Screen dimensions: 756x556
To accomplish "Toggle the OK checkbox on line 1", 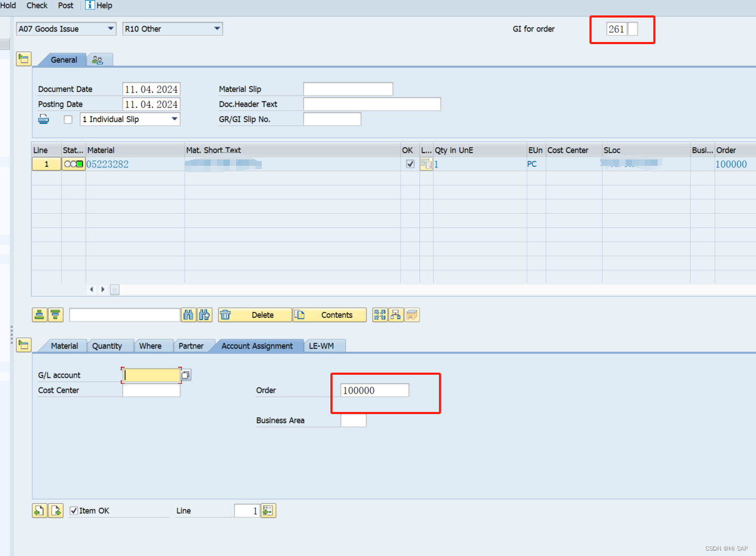I will coord(410,164).
